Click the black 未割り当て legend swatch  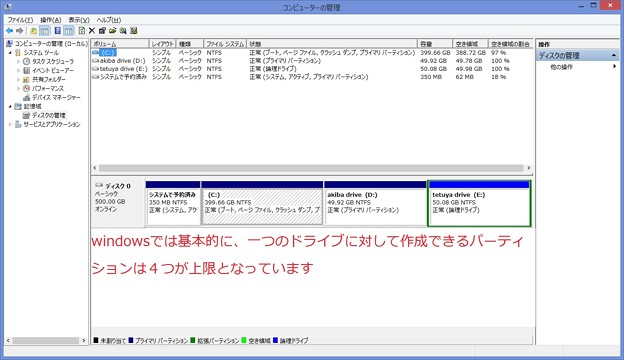[96, 341]
